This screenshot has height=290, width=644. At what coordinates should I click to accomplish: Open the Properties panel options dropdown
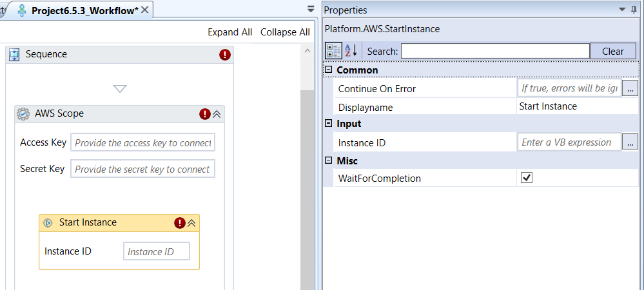[x=623, y=9]
